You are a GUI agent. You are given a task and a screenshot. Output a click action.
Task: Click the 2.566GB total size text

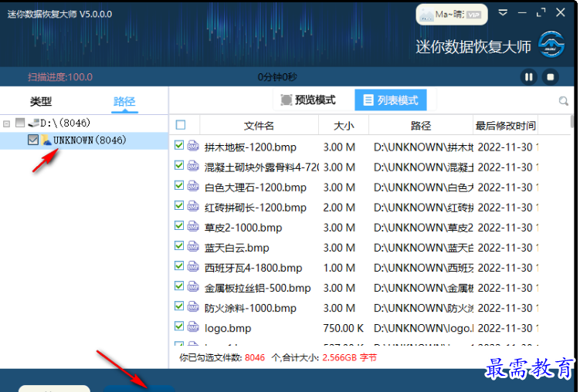tap(350, 357)
